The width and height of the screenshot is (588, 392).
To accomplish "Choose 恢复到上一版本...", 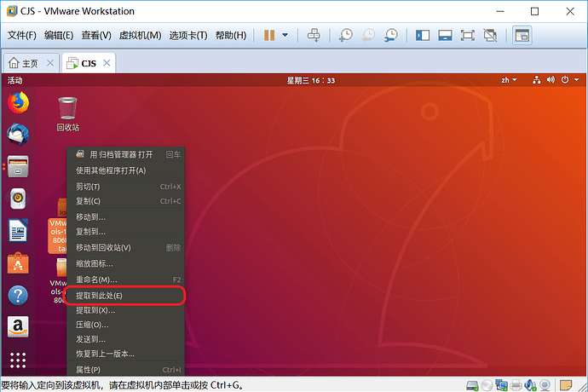I will click(x=125, y=354).
